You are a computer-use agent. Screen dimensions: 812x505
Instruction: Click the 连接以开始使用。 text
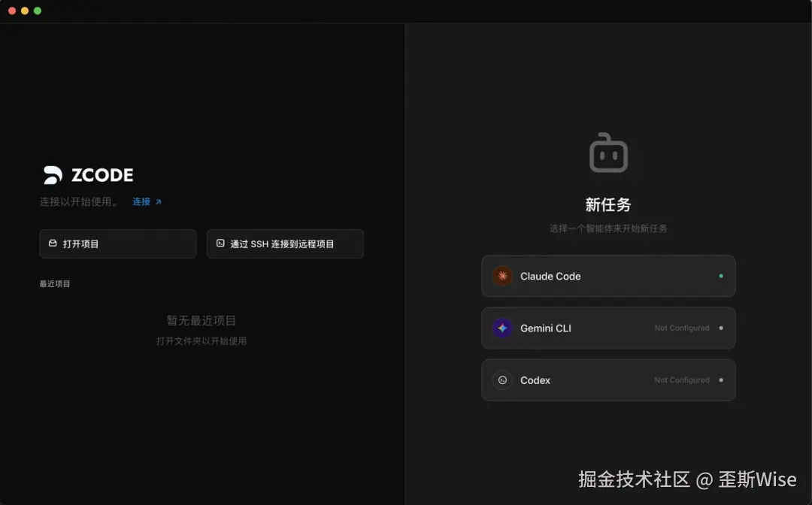pyautogui.click(x=80, y=202)
